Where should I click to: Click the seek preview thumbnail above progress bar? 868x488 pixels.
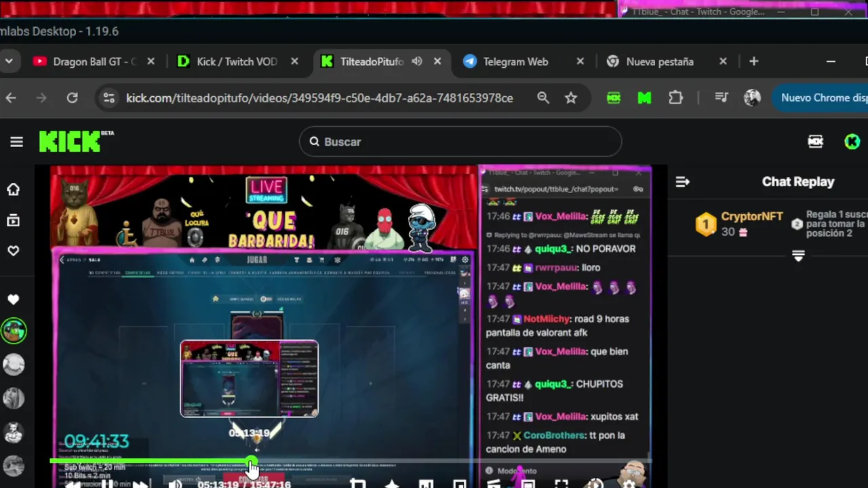[249, 379]
